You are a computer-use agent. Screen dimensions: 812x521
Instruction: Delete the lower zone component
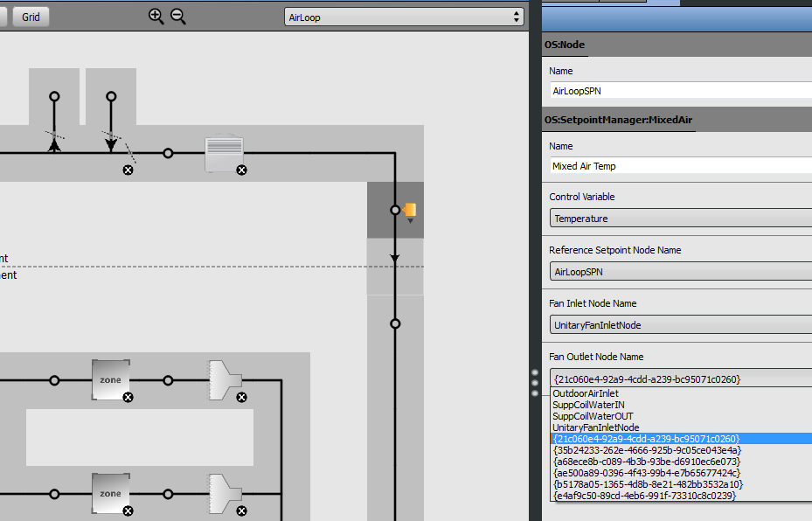click(128, 511)
